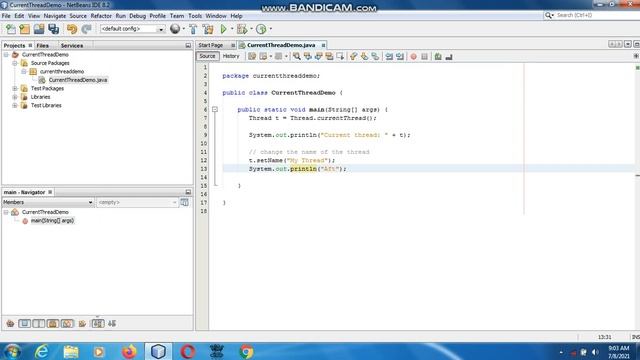Screen dimensions: 640x360
Task: Select main(String[] args) in Navigator
Action: click(52, 221)
